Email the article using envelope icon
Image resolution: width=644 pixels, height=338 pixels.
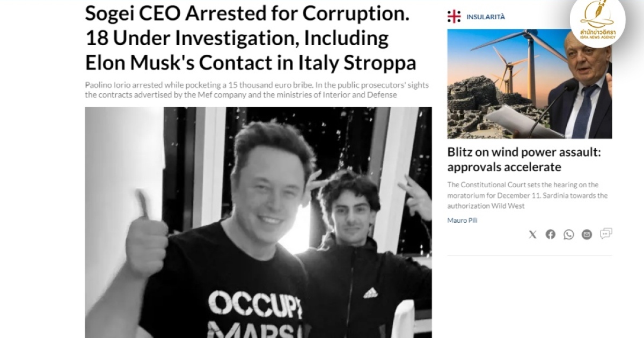point(587,234)
